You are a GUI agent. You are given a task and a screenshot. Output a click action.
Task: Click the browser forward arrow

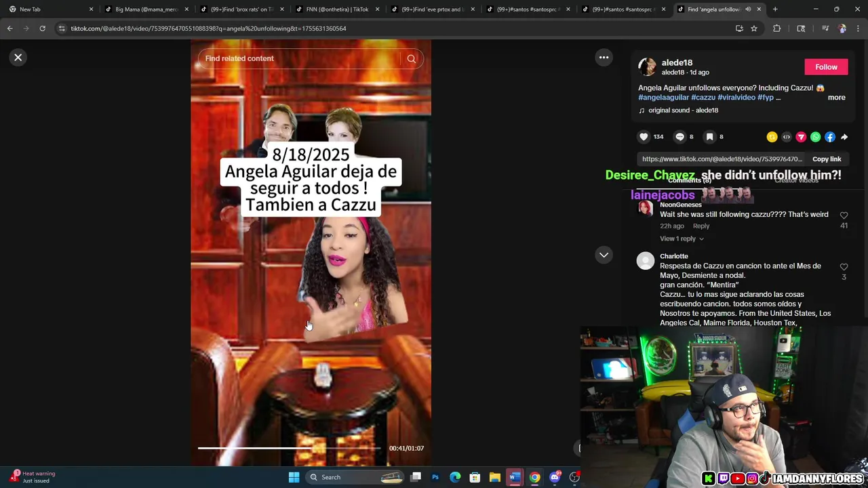pos(26,28)
